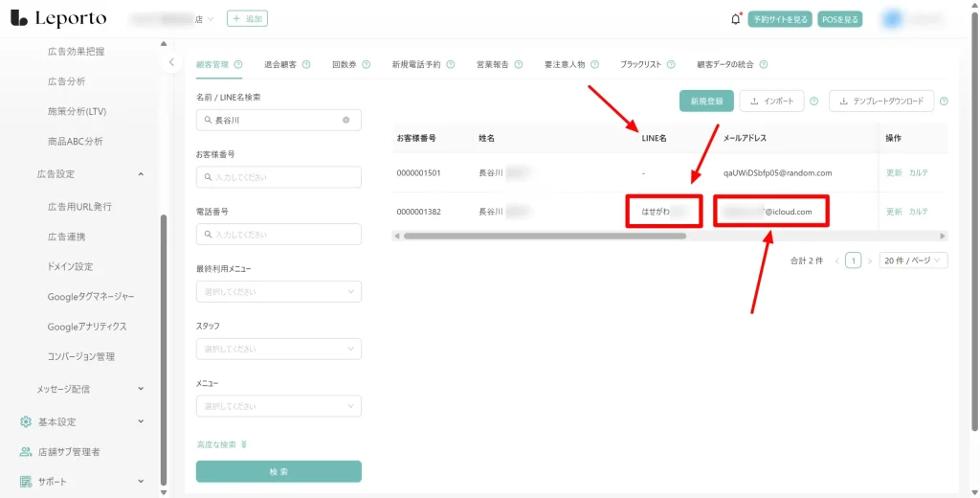Expand the メッセージ配信 sidebar section
Screen dimensions: 980x498
click(141, 389)
